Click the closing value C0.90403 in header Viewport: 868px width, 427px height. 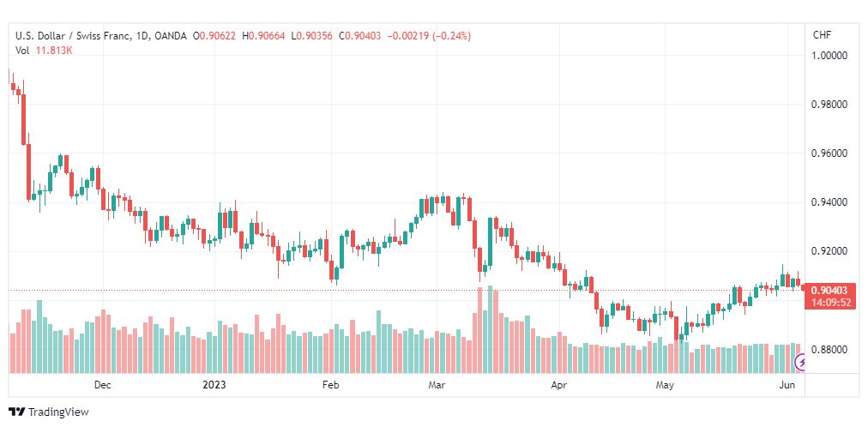[x=360, y=36]
